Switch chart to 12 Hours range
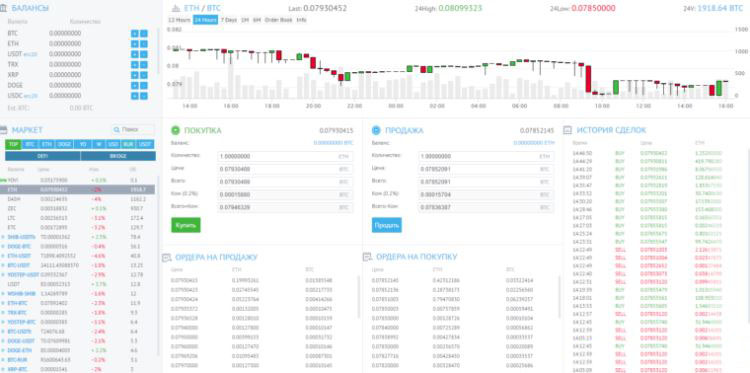750x373 pixels. pos(179,20)
